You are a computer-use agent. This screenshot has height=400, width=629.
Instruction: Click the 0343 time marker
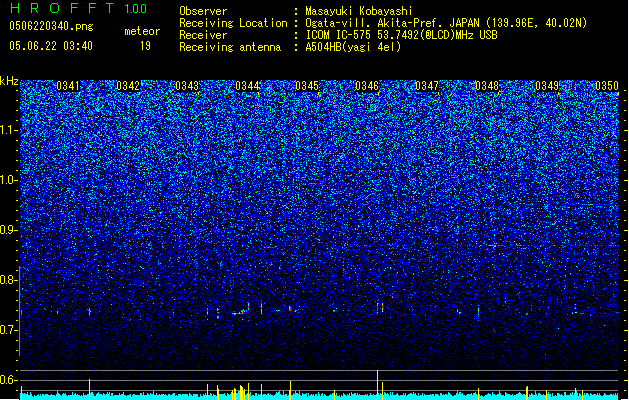coord(187,86)
